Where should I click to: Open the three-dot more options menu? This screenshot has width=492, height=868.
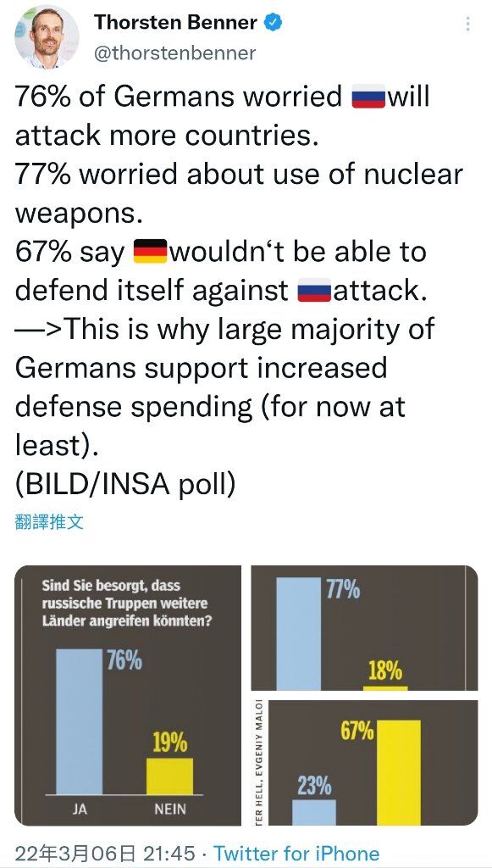[x=467, y=24]
